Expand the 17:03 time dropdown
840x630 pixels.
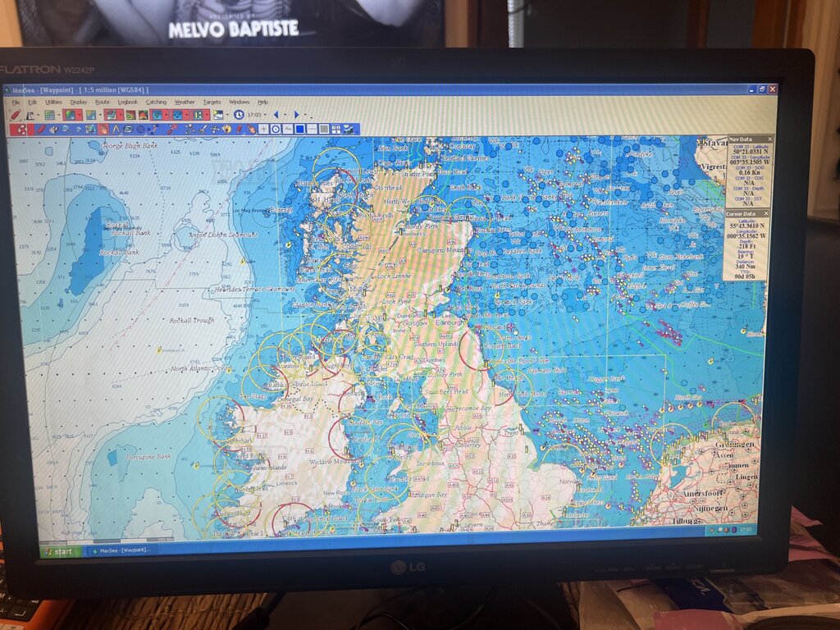265,115
